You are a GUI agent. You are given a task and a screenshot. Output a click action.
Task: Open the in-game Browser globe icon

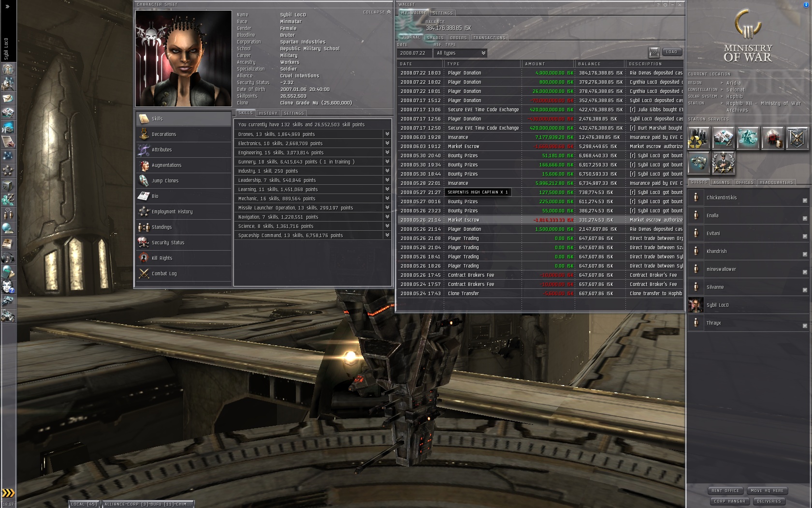(8, 229)
